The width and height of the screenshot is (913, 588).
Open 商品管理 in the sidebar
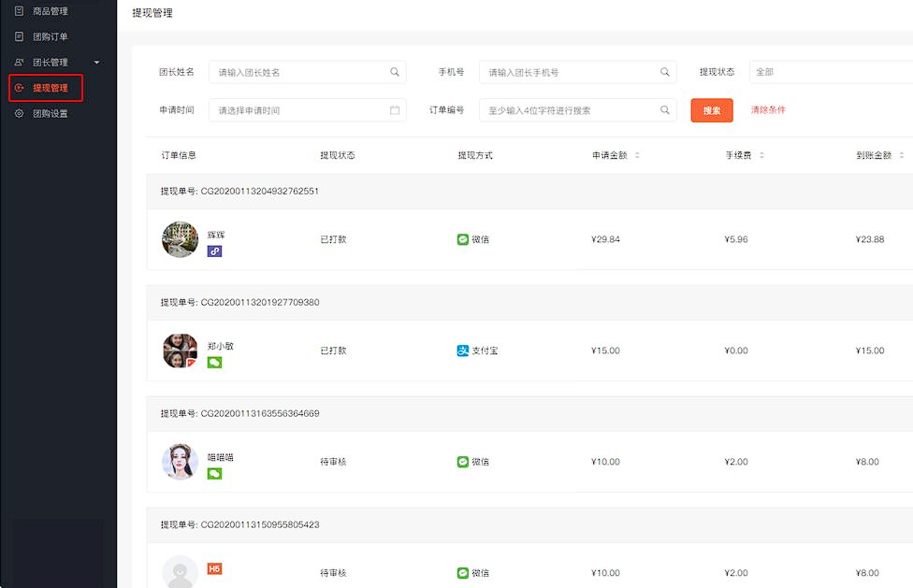click(51, 11)
